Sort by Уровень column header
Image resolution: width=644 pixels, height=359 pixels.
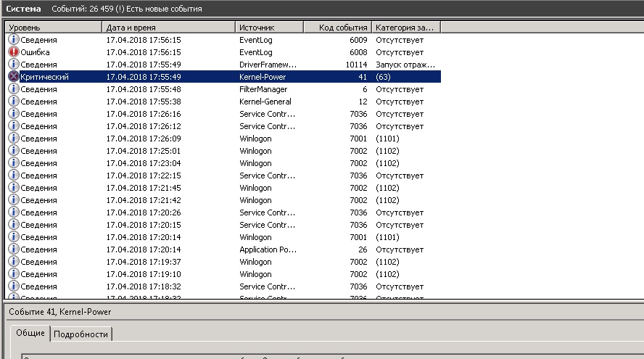pyautogui.click(x=54, y=28)
